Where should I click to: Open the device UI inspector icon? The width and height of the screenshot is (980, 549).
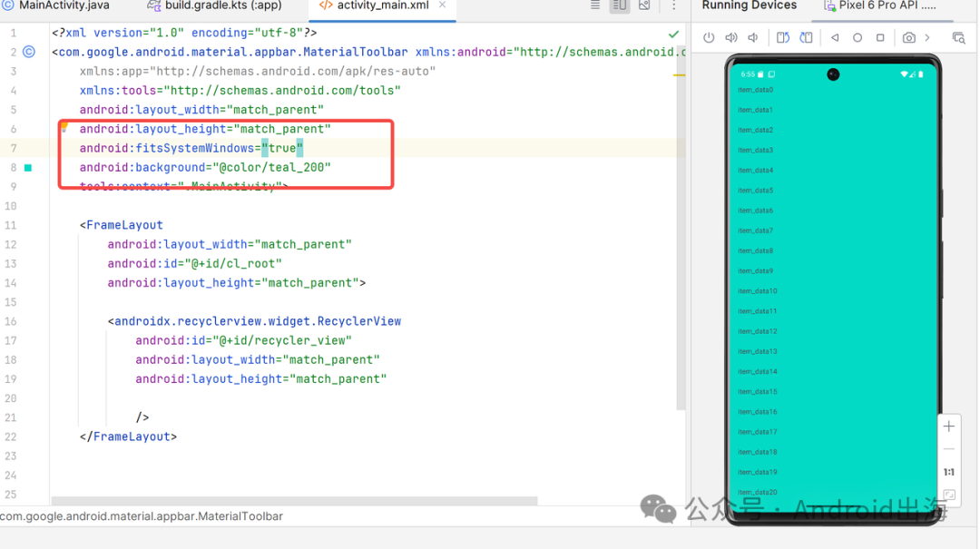coord(959,37)
